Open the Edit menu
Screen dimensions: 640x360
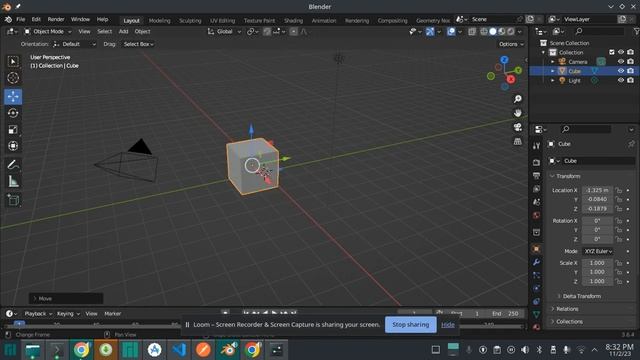36,20
